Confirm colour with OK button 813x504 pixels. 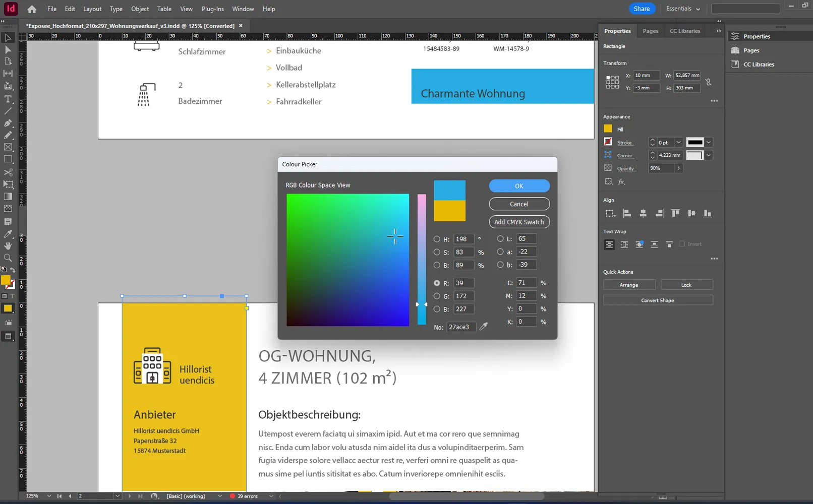tap(519, 186)
